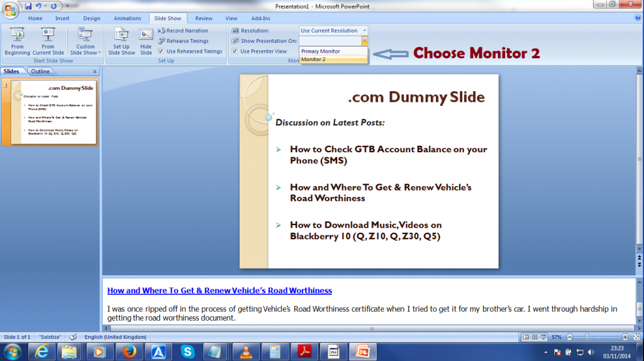
Task: Select Primary Monitor from the list
Action: [x=333, y=52]
